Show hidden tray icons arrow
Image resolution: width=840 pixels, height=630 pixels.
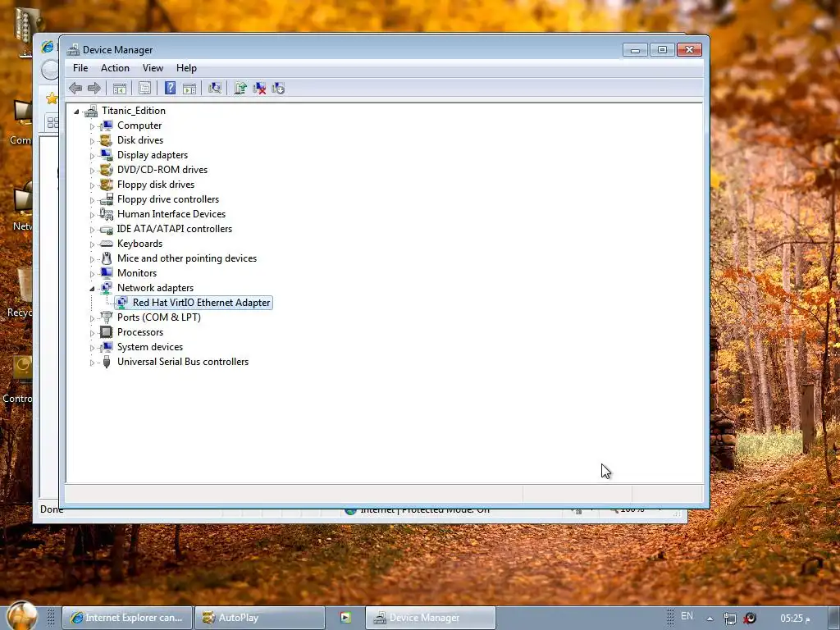click(x=710, y=619)
